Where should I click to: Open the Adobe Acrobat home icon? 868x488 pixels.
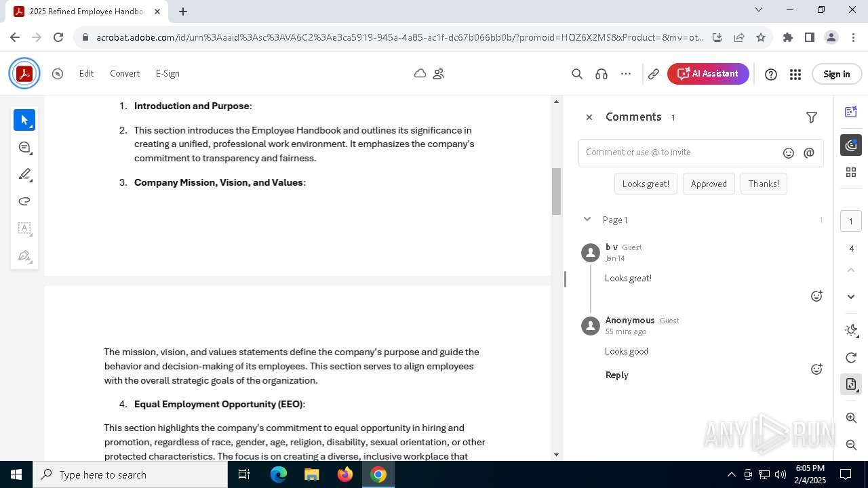(x=24, y=74)
